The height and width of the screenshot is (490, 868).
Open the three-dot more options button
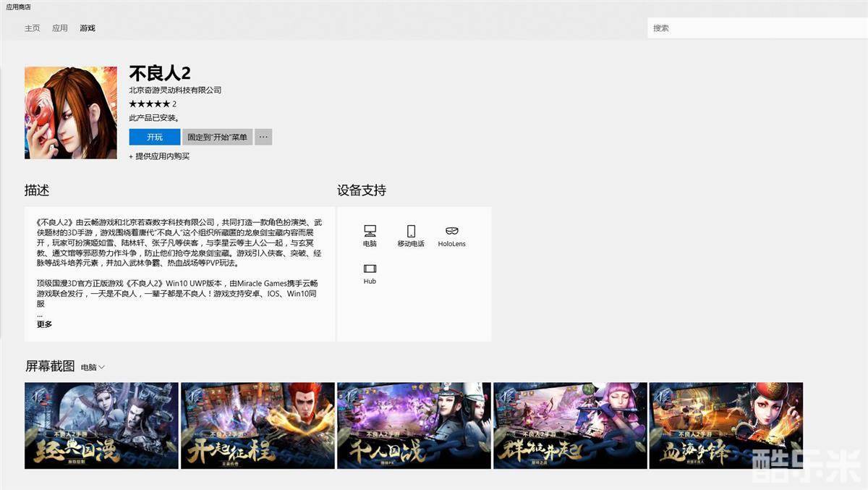pyautogui.click(x=263, y=137)
